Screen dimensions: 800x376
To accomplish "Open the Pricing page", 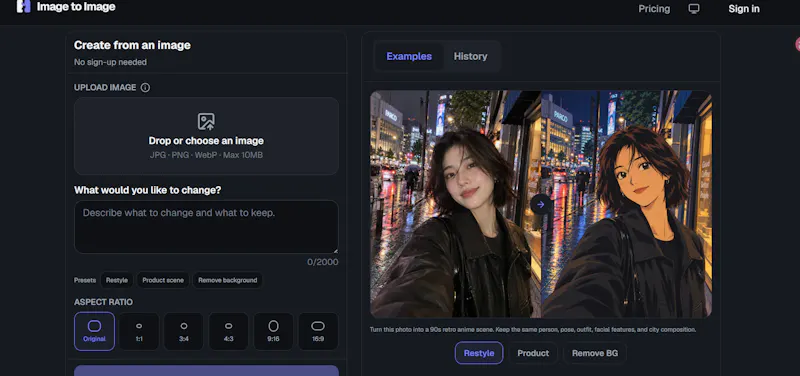I will [x=654, y=9].
